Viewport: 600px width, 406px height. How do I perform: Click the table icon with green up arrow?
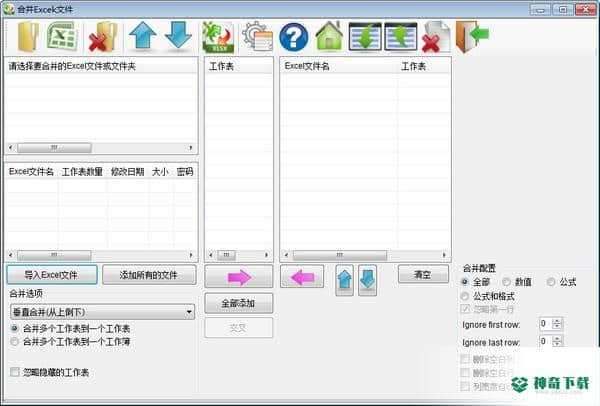[x=401, y=37]
